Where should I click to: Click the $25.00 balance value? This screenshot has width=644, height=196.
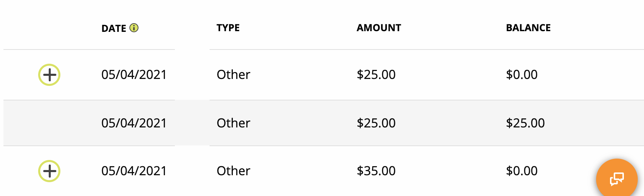click(x=525, y=123)
